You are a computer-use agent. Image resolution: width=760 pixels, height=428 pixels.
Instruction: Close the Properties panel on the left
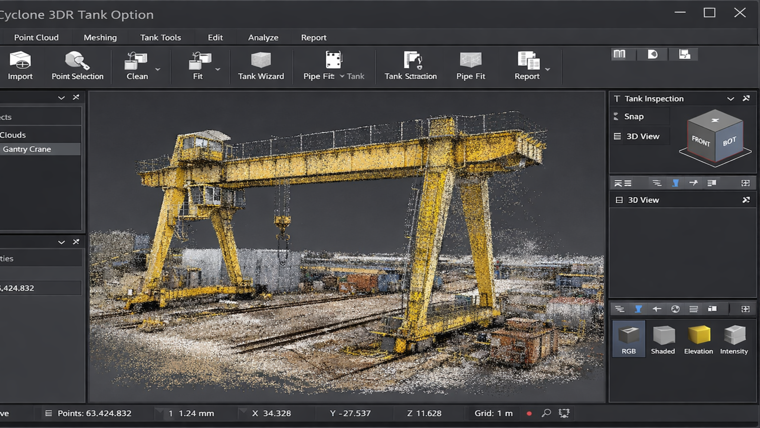tap(76, 241)
